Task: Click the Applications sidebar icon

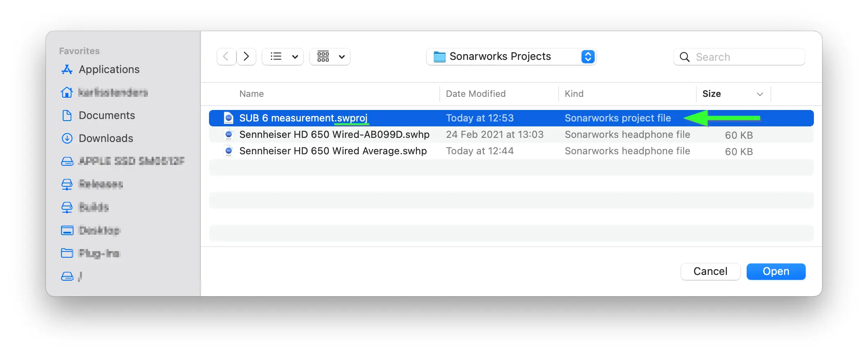Action: (x=67, y=69)
